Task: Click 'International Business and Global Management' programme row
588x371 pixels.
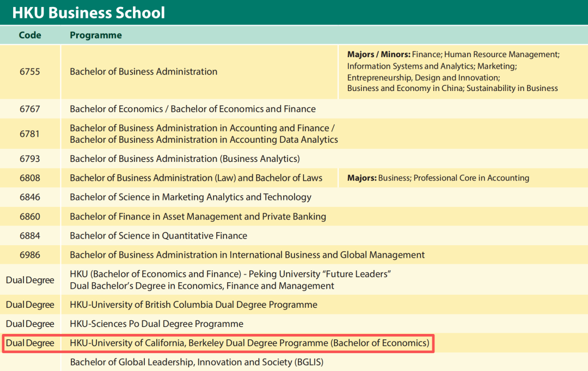Action: 247,255
